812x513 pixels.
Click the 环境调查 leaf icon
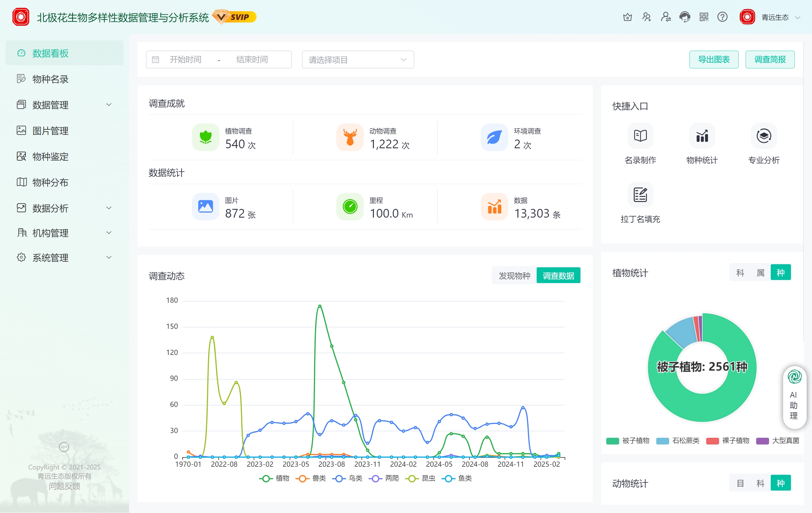(x=494, y=137)
